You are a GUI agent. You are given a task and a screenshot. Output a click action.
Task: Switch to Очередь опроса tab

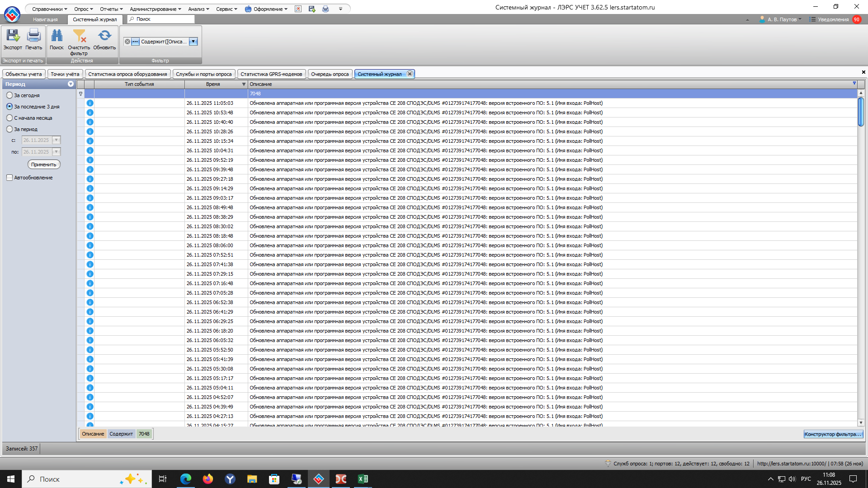click(330, 74)
